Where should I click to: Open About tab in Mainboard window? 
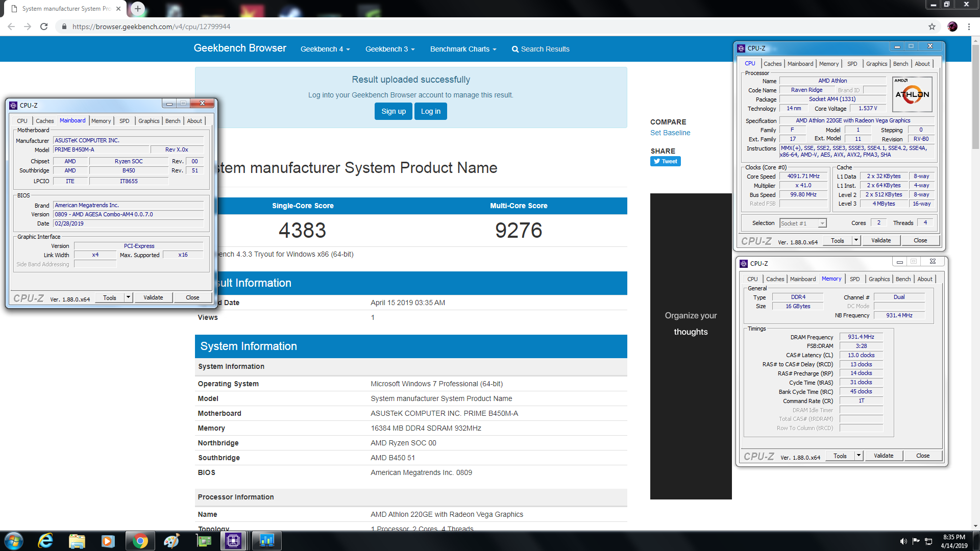[194, 121]
